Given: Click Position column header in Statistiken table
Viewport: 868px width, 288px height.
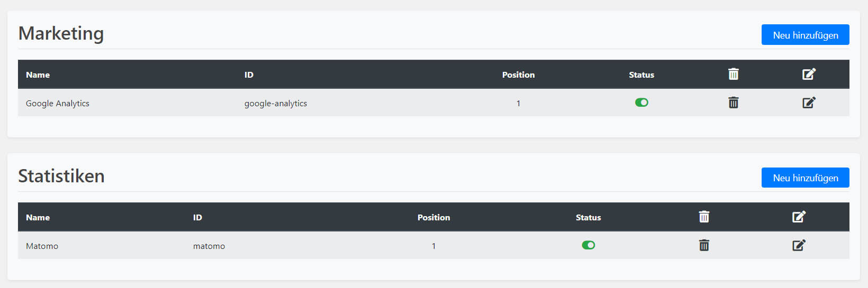Looking at the screenshot, I should [x=433, y=218].
